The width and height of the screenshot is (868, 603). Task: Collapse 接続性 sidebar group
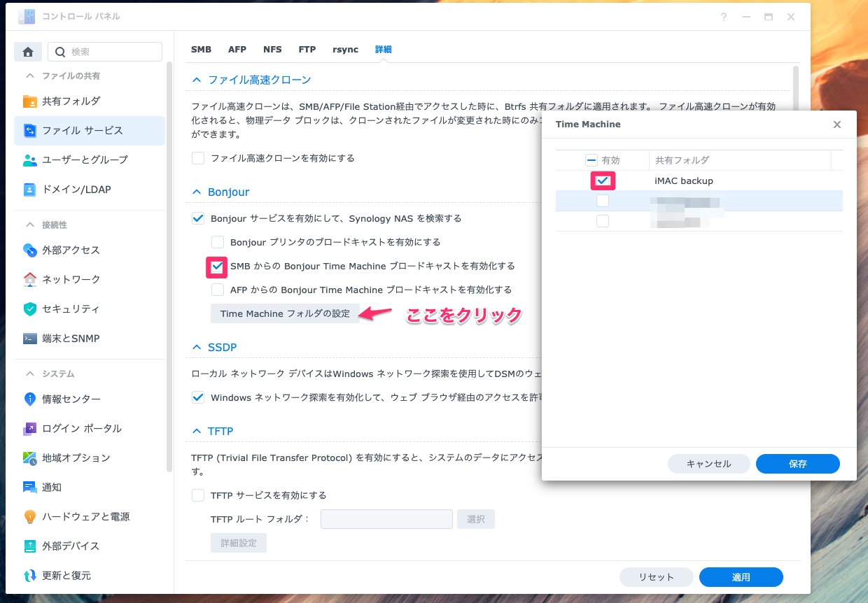tap(30, 225)
